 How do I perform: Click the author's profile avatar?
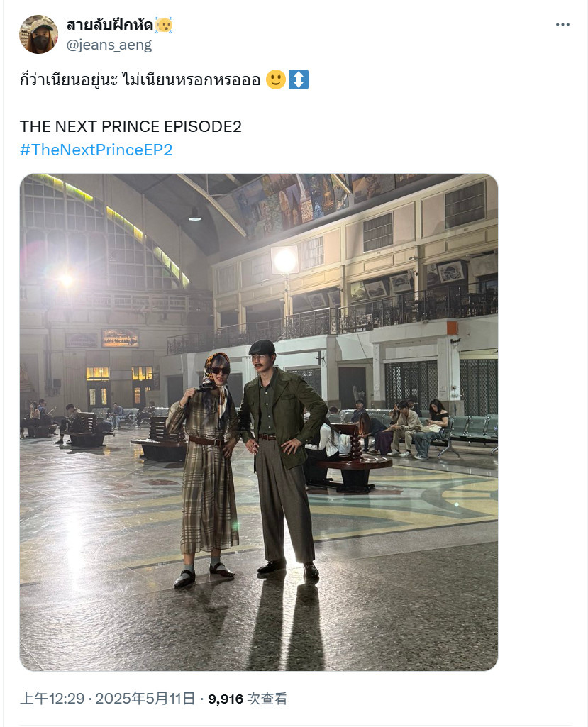click(38, 34)
